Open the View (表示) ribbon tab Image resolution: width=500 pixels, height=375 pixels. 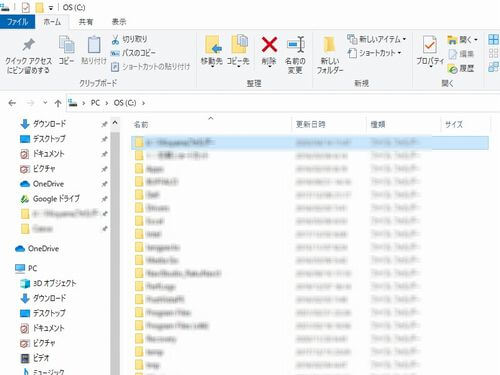pyautogui.click(x=119, y=22)
